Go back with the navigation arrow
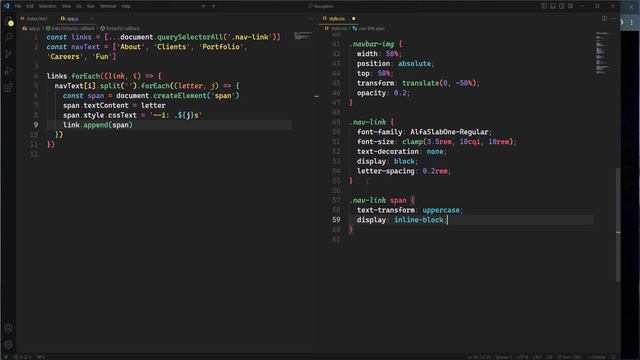 pyautogui.click(x=204, y=6)
